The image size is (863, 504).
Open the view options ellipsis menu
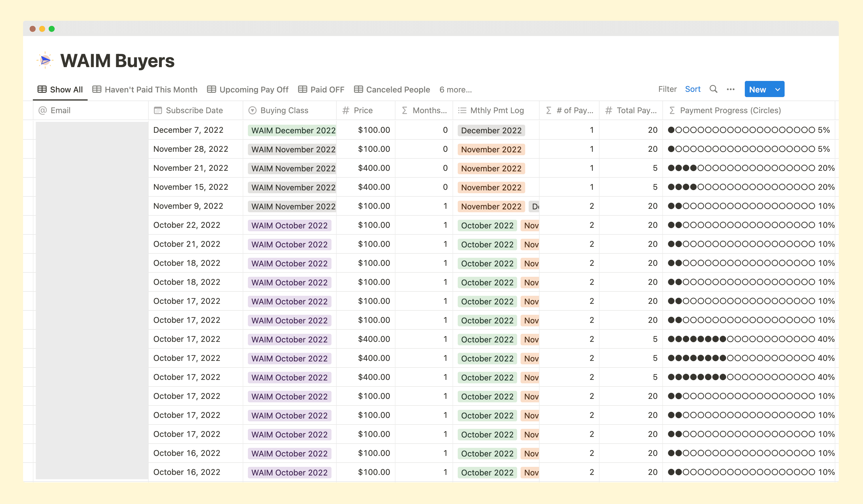coord(730,89)
